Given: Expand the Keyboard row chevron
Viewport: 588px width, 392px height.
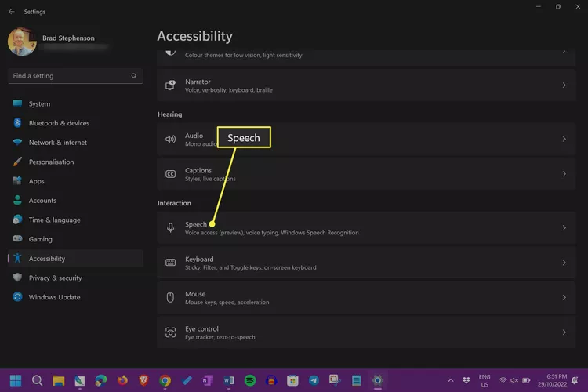Looking at the screenshot, I should pyautogui.click(x=564, y=263).
